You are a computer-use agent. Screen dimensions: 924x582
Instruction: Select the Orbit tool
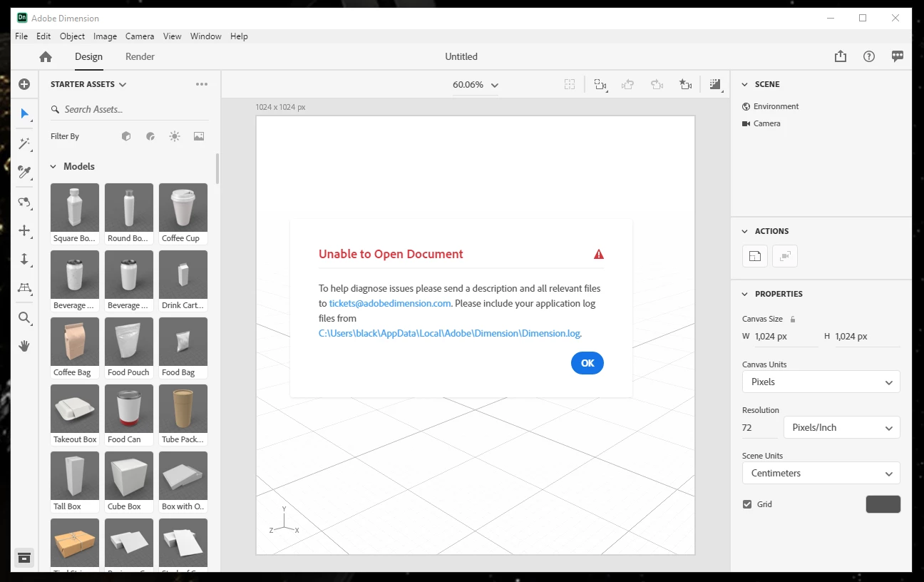tap(24, 202)
